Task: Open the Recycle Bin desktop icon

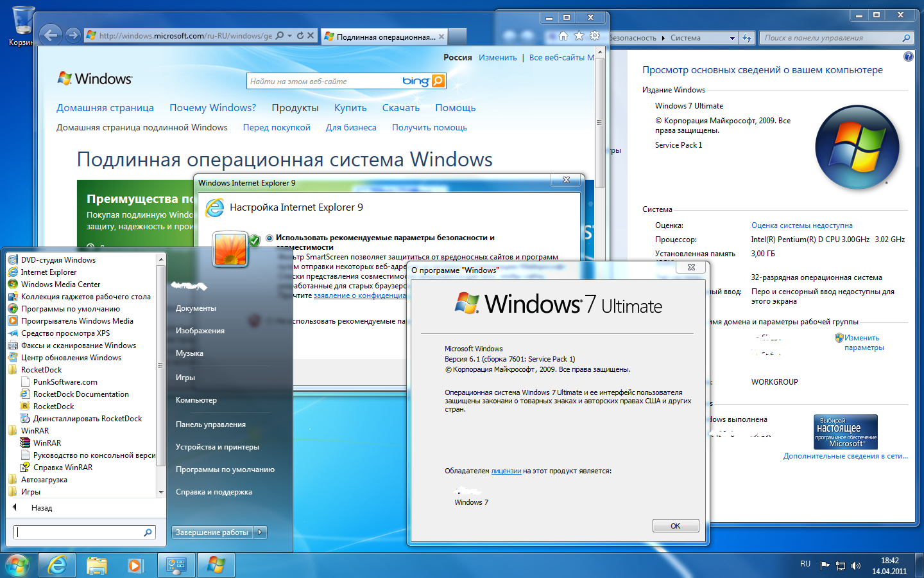Action: point(22,26)
